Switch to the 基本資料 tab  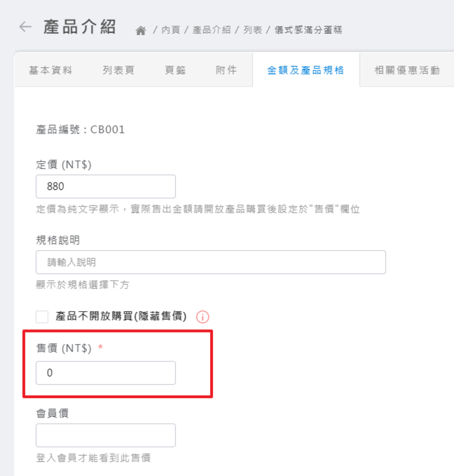coord(51,70)
